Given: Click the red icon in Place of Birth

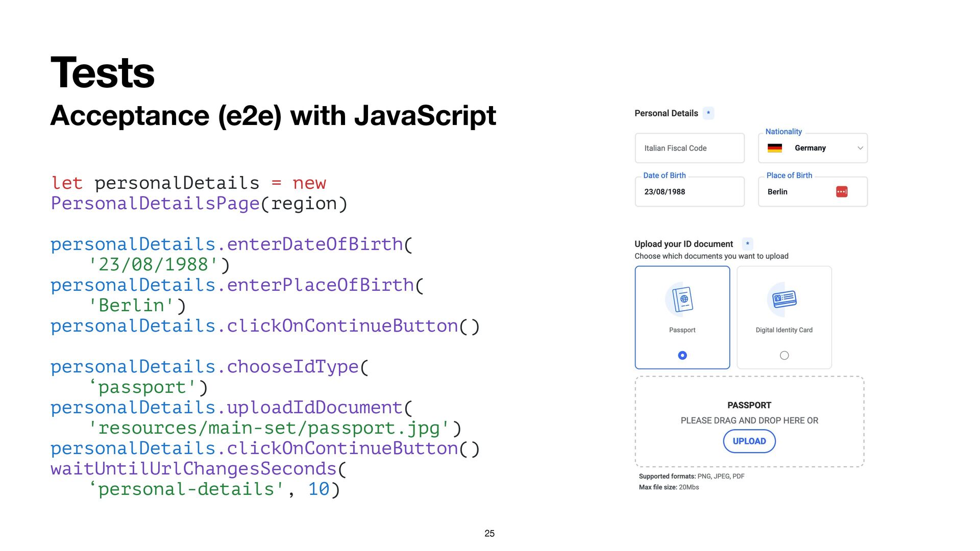Looking at the screenshot, I should click(842, 192).
